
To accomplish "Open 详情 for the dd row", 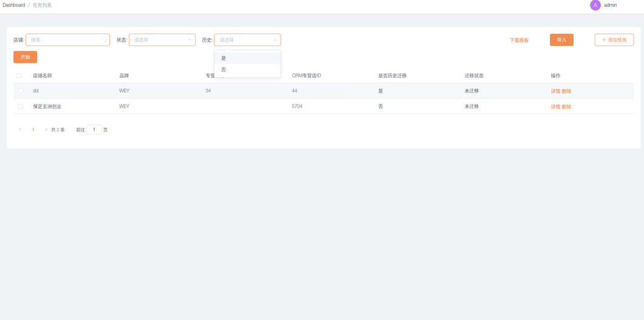I will point(555,91).
